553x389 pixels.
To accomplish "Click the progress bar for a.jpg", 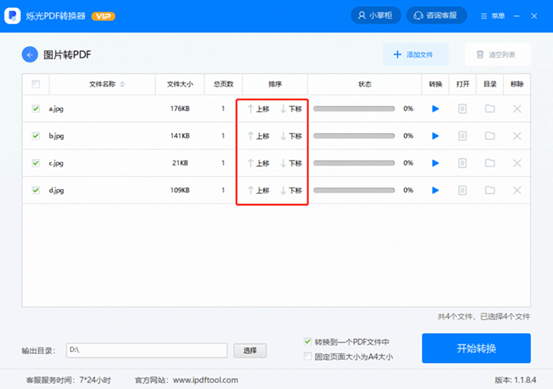I will (x=354, y=109).
